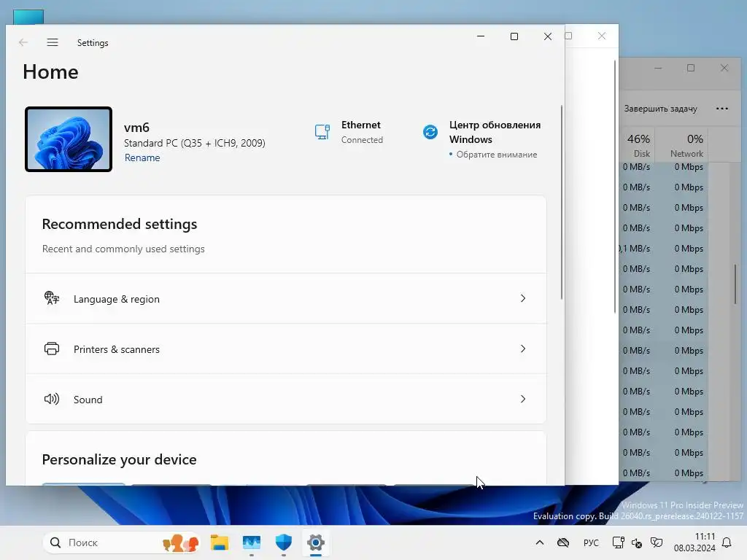
Task: Sort by Network column in Task Manager
Action: click(682, 145)
